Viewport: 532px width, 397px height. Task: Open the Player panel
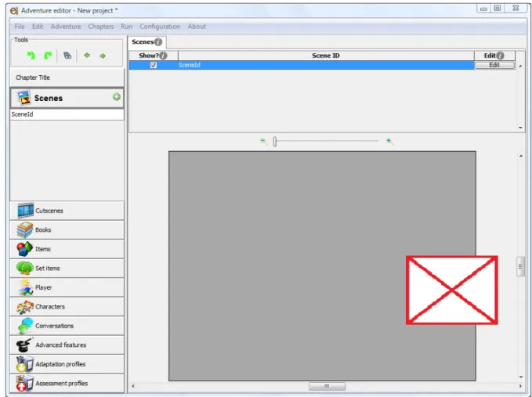pos(67,287)
